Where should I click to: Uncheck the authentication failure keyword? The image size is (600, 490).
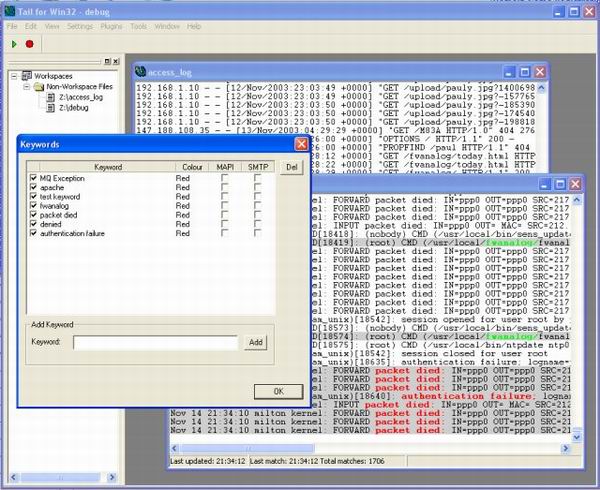point(33,233)
